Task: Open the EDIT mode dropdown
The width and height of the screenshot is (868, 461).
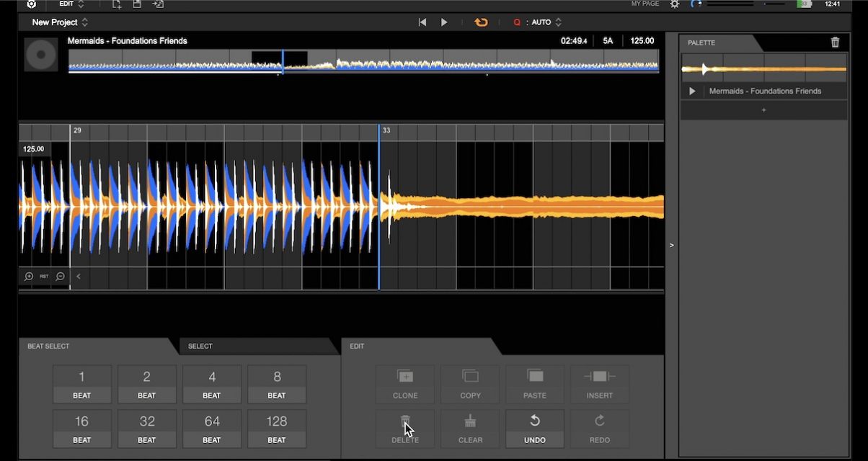Action: point(71,4)
